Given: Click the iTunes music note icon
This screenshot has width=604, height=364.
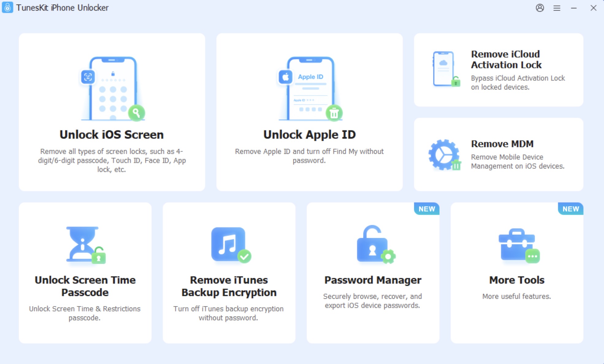Looking at the screenshot, I should coord(231,245).
